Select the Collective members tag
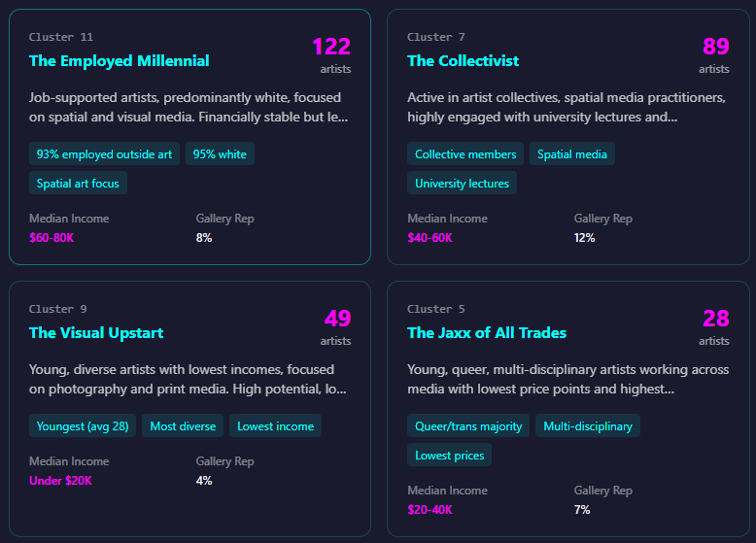This screenshot has height=543, width=756. 465,154
